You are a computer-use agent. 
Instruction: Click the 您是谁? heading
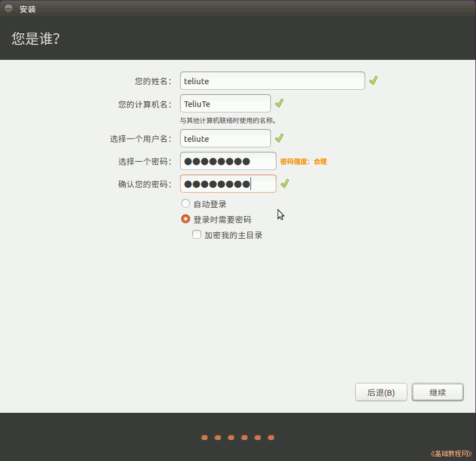tap(35, 39)
